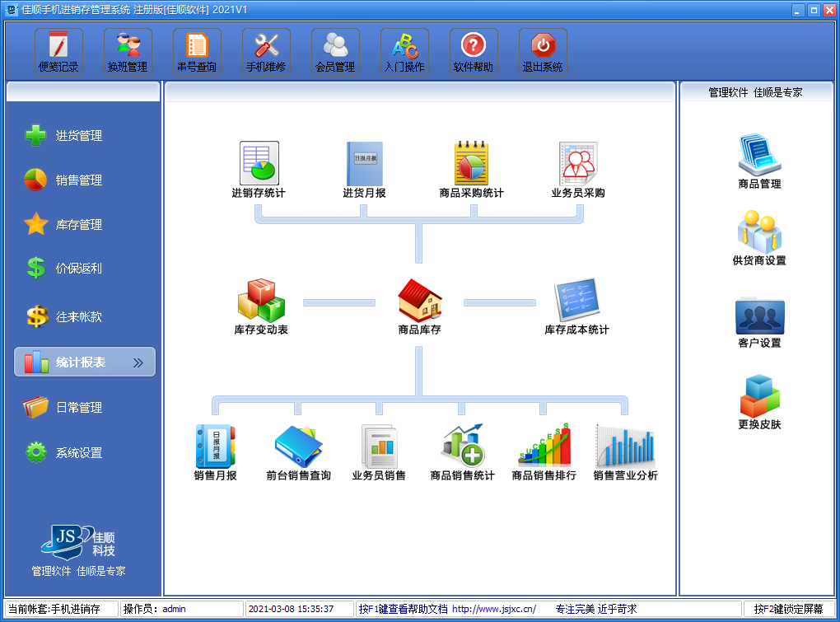
Task: Open 会员管理 member management icon
Action: click(x=335, y=52)
